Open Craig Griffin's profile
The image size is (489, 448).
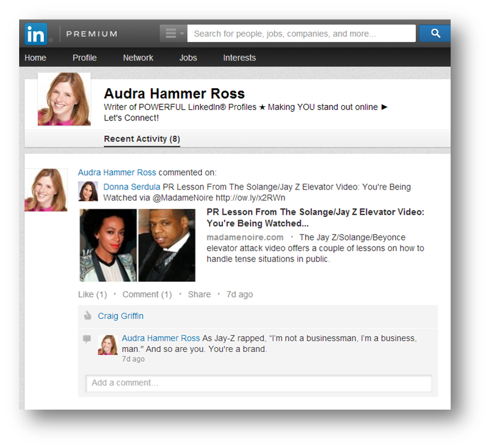120,315
